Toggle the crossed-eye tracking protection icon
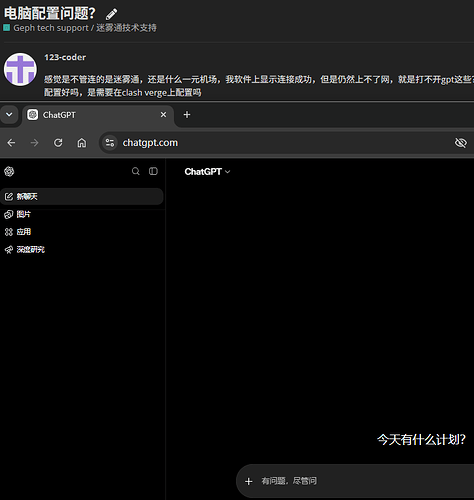The height and width of the screenshot is (500, 474). point(461,143)
